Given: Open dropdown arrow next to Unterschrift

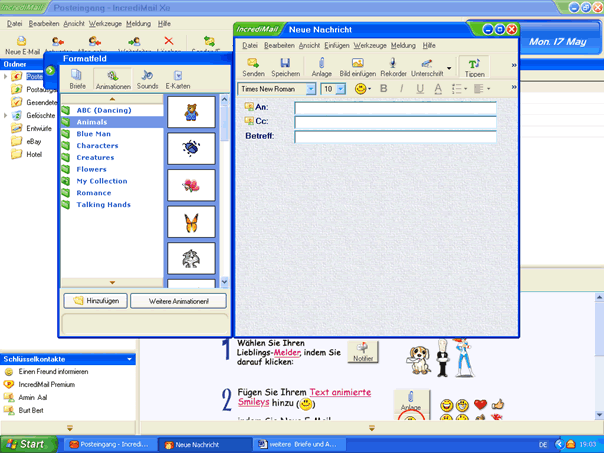Looking at the screenshot, I should (449, 68).
